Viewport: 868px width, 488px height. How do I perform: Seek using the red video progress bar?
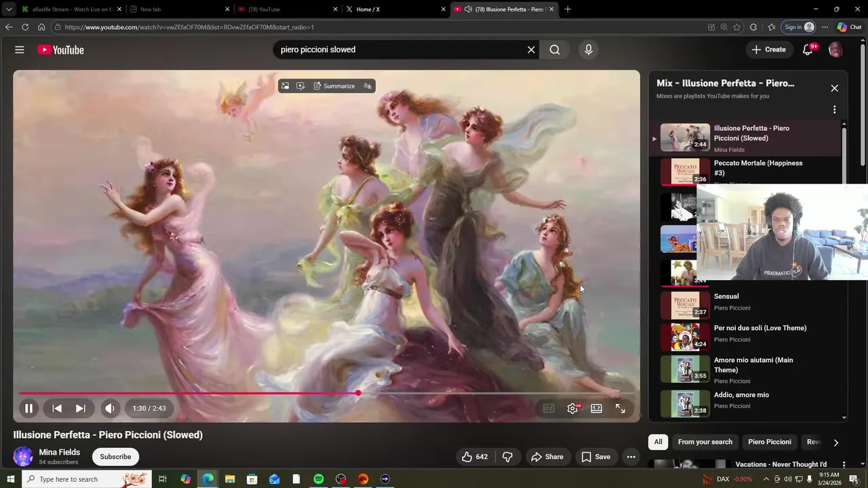pyautogui.click(x=326, y=393)
